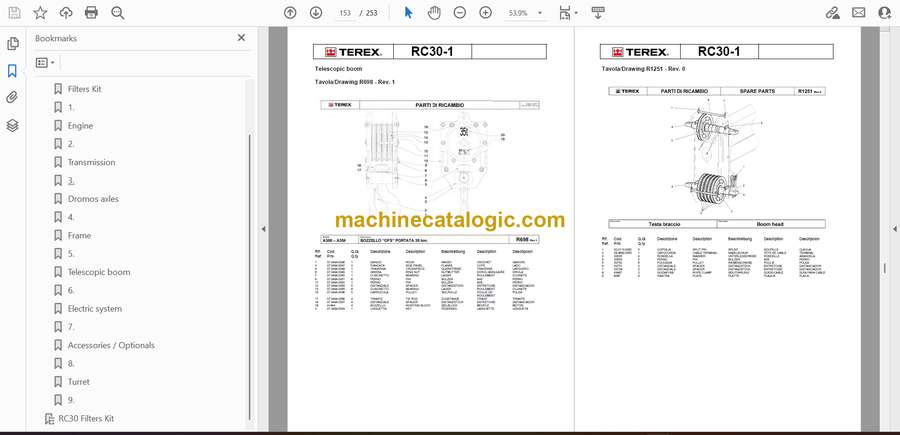
Task: Add bookmark star icon in toolbar
Action: click(x=40, y=13)
